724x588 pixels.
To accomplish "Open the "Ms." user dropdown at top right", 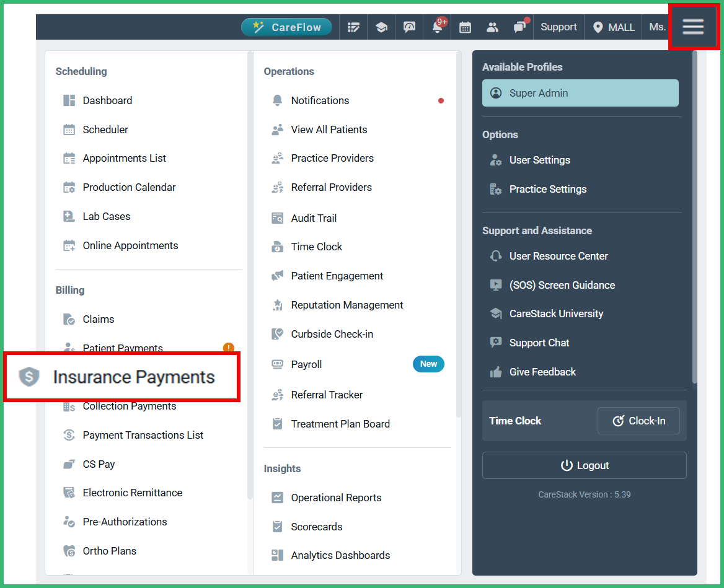I will [658, 27].
